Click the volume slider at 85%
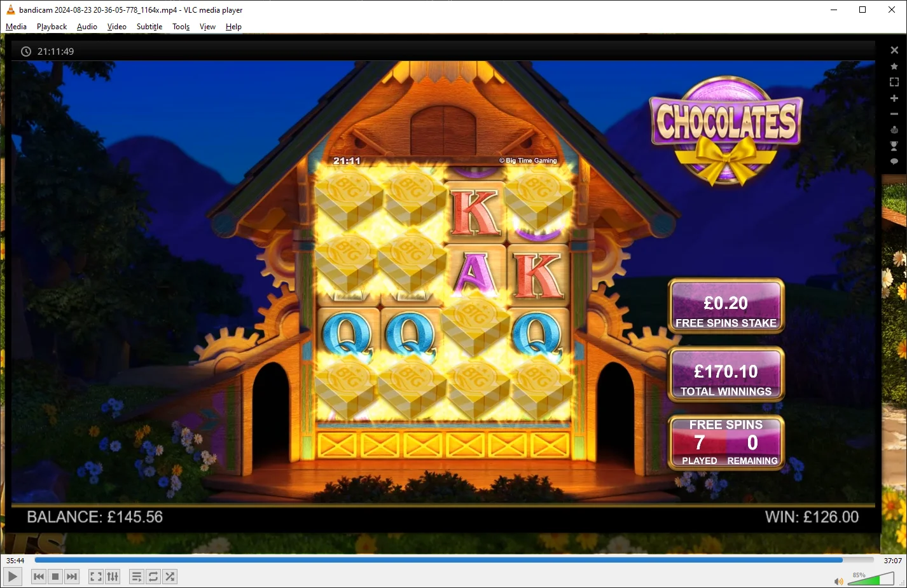907x588 pixels. click(871, 578)
